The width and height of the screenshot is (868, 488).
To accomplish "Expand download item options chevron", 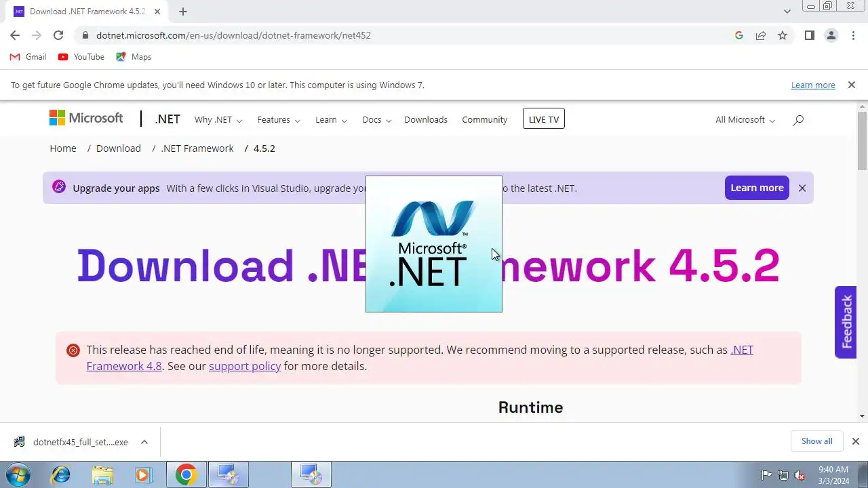I will tap(144, 442).
